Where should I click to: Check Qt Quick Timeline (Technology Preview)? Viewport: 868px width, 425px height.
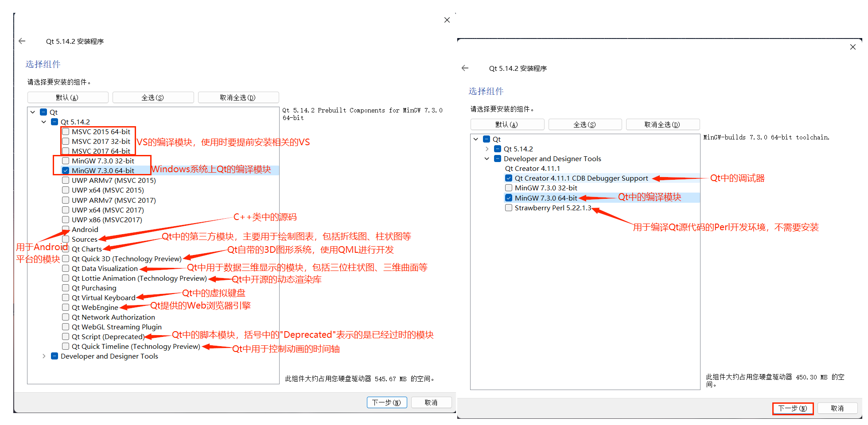(66, 346)
